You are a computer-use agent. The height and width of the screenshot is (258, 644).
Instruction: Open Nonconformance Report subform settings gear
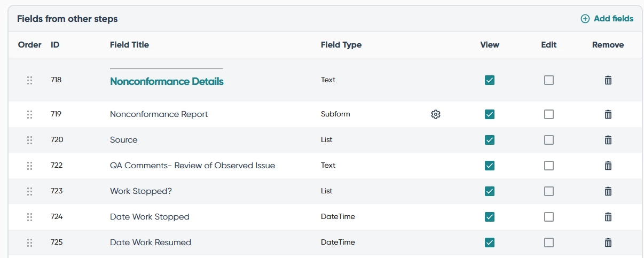(x=436, y=114)
